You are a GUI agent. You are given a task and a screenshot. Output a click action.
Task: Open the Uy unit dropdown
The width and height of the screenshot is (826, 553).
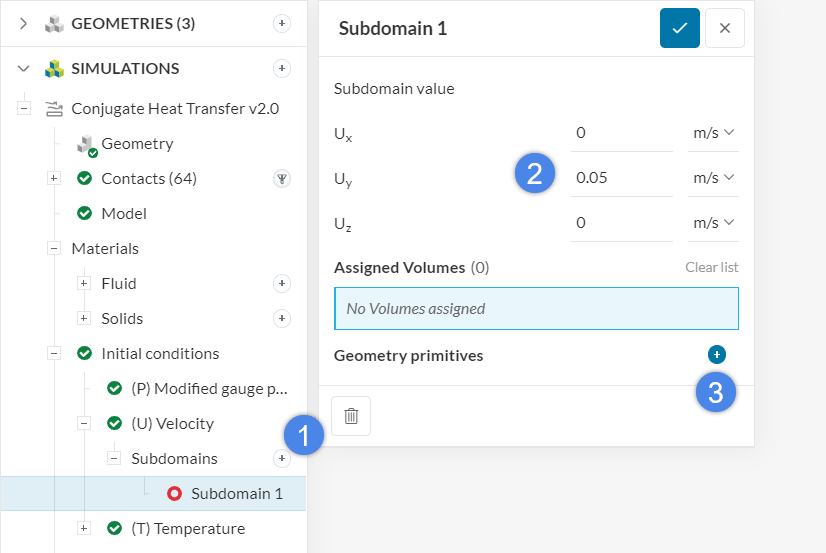tap(714, 177)
